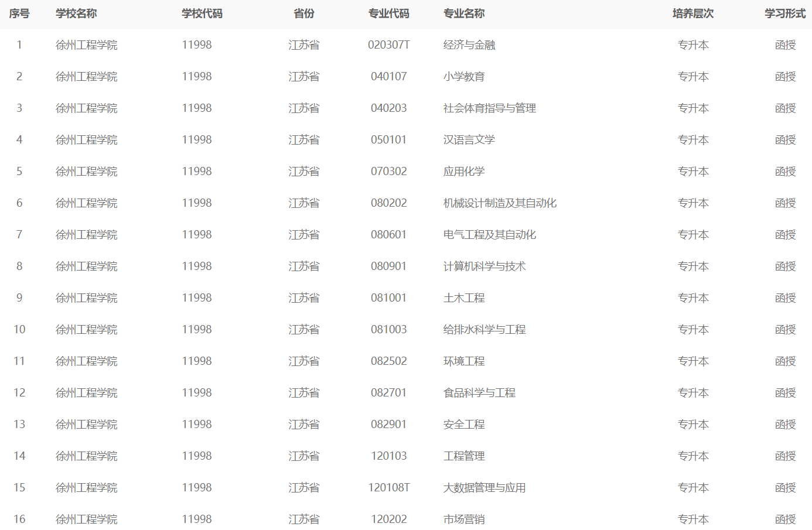Select major name 工程管理

(464, 456)
